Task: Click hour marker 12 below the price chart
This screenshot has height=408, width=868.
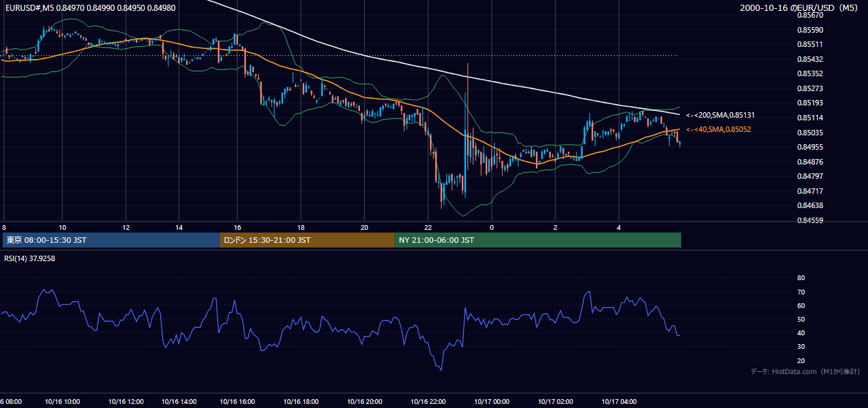Action: coord(126,227)
